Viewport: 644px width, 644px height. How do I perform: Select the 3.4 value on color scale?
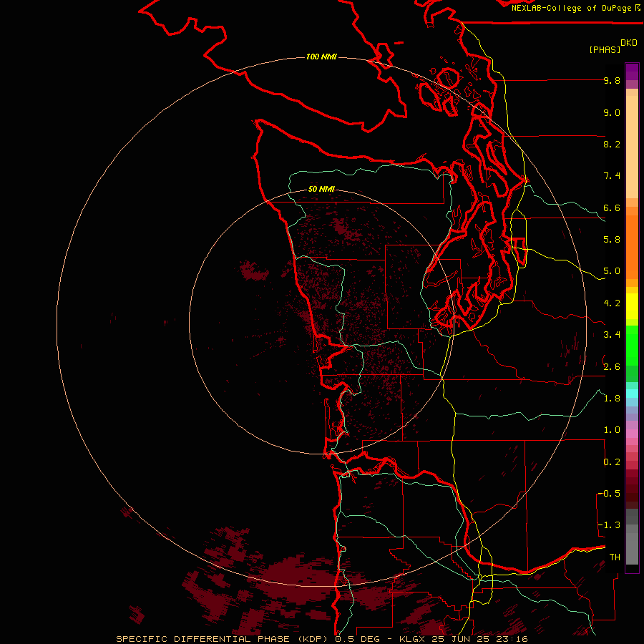pos(612,335)
